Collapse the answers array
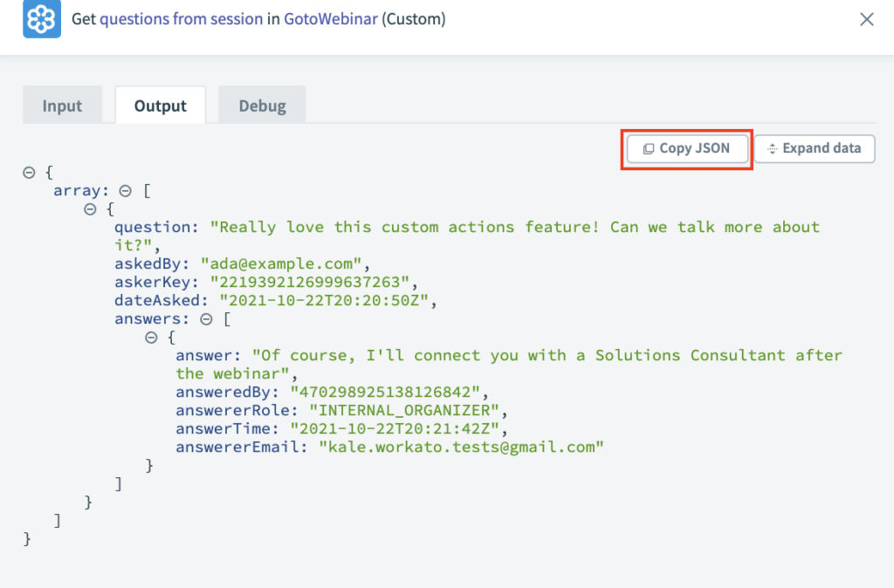The height and width of the screenshot is (588, 894). [207, 318]
